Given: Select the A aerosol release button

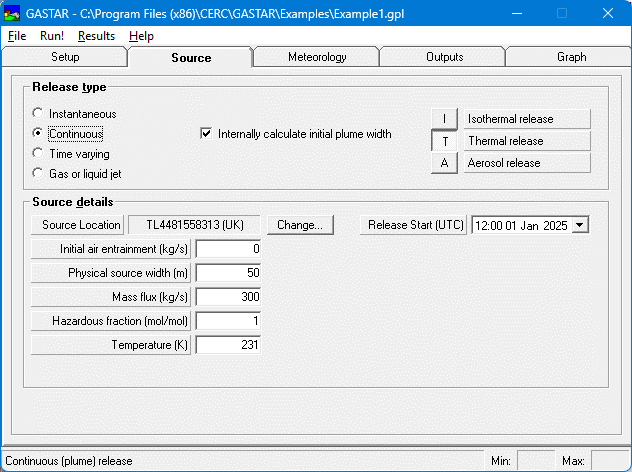Looking at the screenshot, I should pyautogui.click(x=445, y=163).
